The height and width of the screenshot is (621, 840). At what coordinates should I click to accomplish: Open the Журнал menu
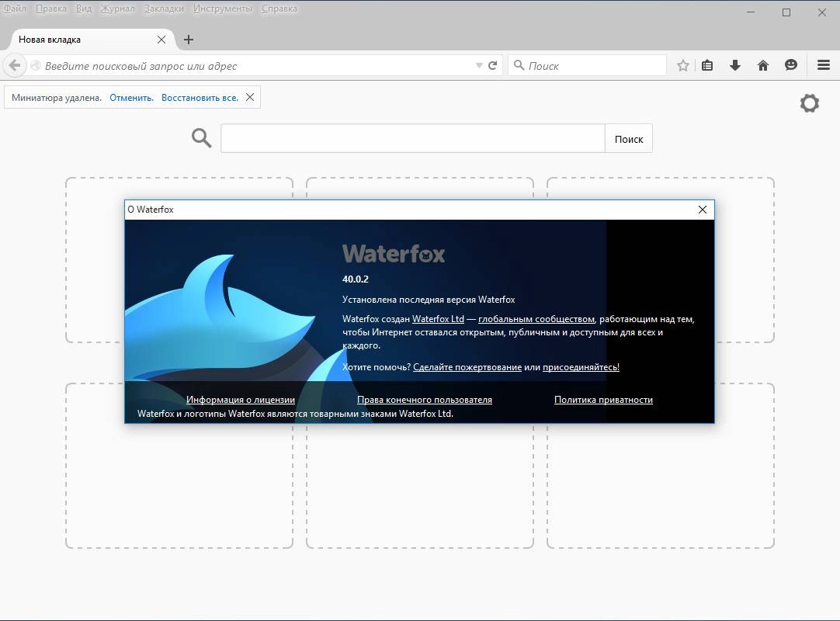[117, 9]
